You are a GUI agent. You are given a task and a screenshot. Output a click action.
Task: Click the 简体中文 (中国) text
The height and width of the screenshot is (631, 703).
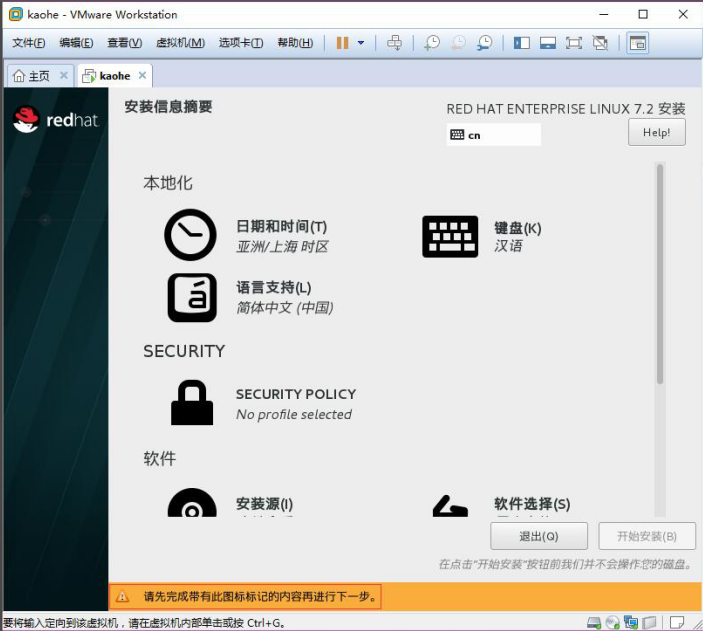pyautogui.click(x=285, y=308)
